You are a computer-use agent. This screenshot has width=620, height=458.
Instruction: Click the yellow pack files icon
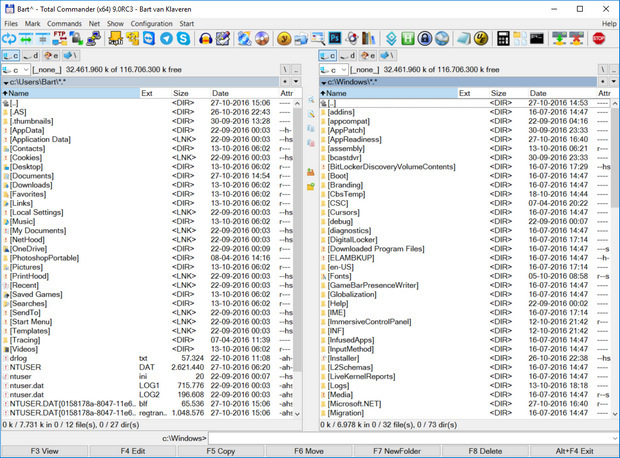click(x=116, y=39)
